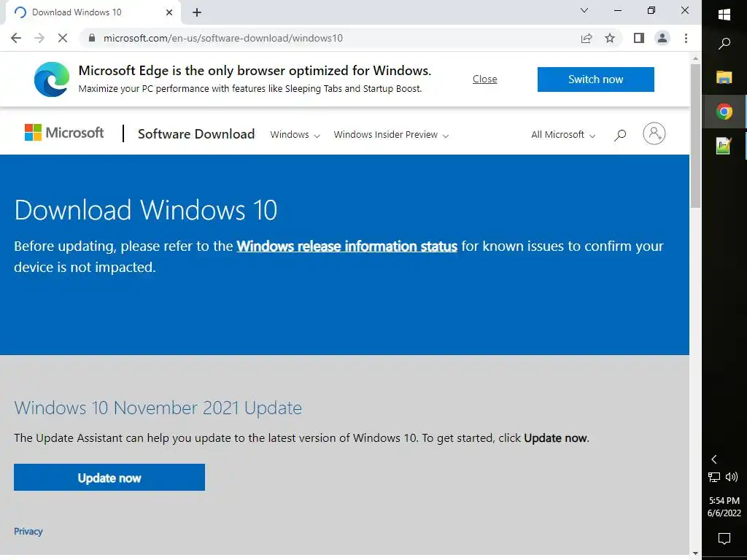Image resolution: width=747 pixels, height=560 pixels.
Task: Click the Update now button
Action: click(109, 477)
